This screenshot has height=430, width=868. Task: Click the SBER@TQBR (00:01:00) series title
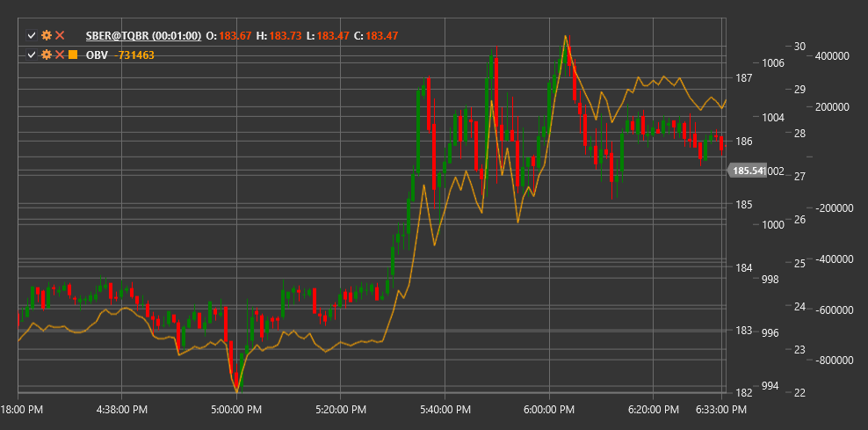tap(143, 36)
